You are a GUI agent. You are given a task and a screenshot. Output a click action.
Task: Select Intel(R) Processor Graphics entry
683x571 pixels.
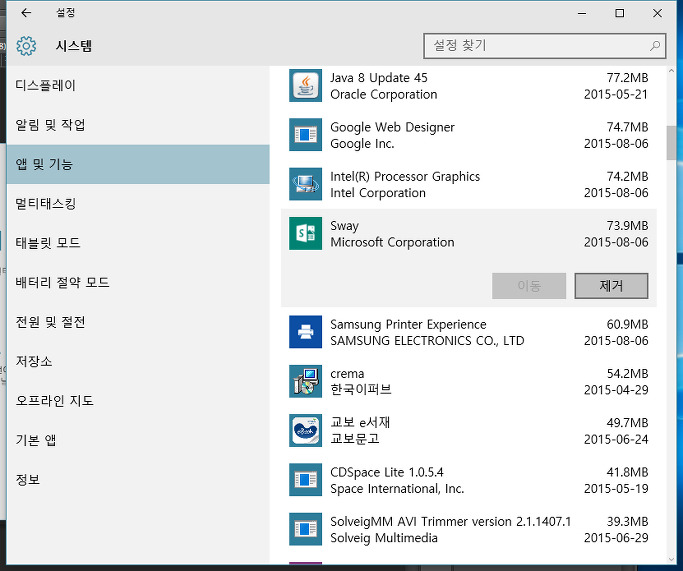point(469,184)
